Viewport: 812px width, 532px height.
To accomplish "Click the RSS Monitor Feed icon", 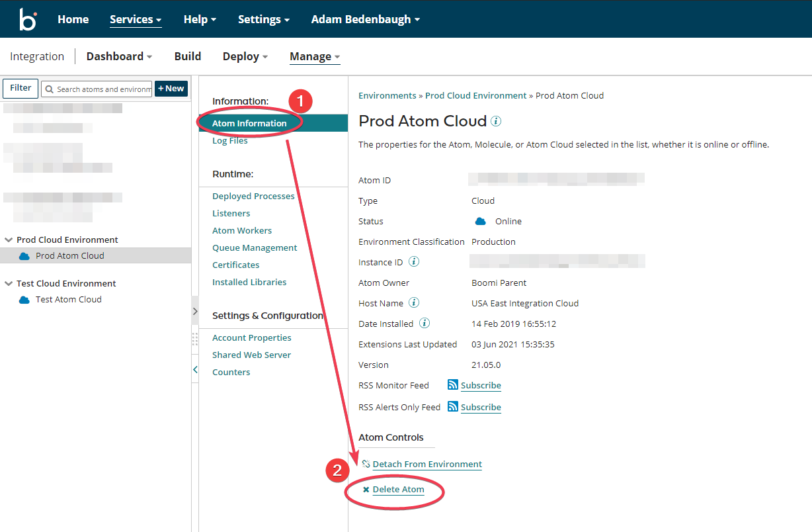I will point(453,385).
